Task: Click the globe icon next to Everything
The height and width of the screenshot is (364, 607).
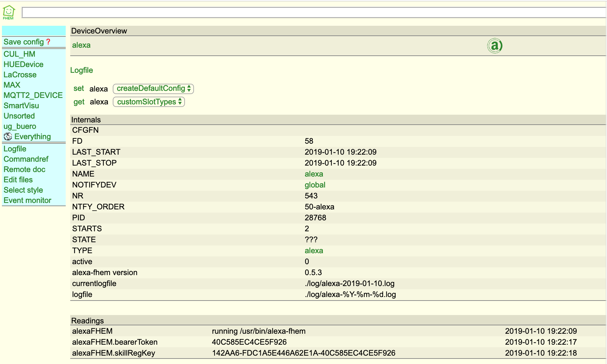Action: (8, 137)
